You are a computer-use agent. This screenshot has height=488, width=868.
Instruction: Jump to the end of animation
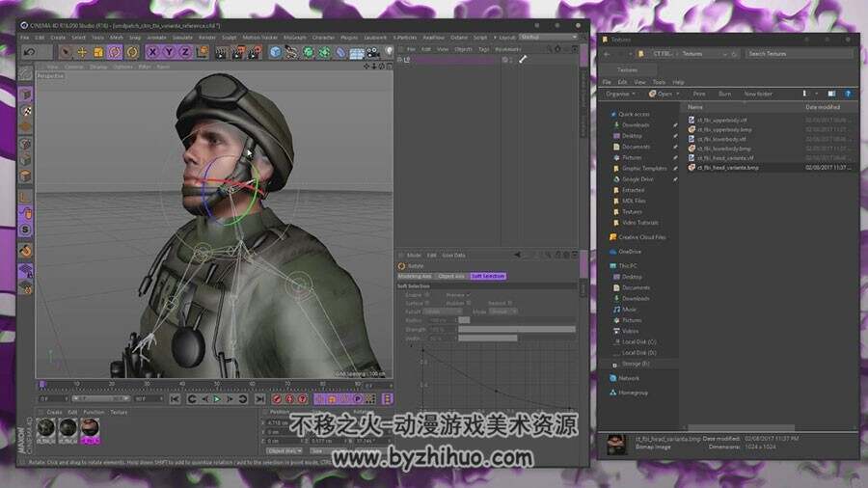tap(259, 399)
